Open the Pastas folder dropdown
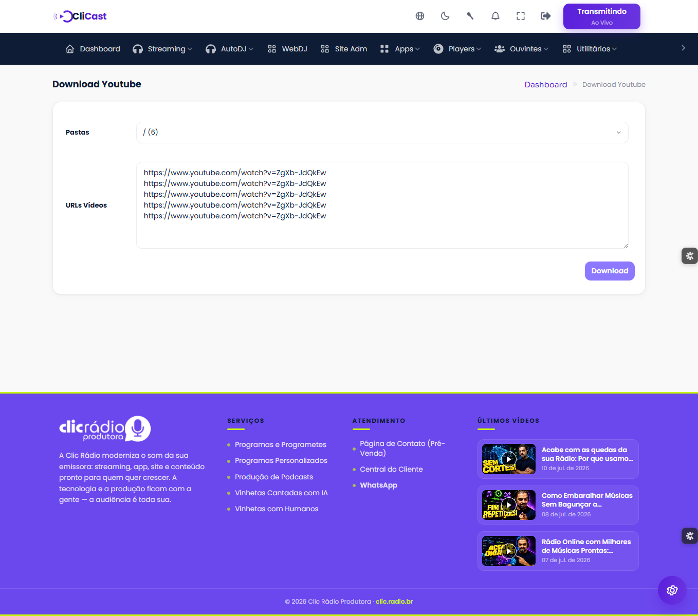Image resolution: width=698 pixels, height=616 pixels. tap(382, 133)
